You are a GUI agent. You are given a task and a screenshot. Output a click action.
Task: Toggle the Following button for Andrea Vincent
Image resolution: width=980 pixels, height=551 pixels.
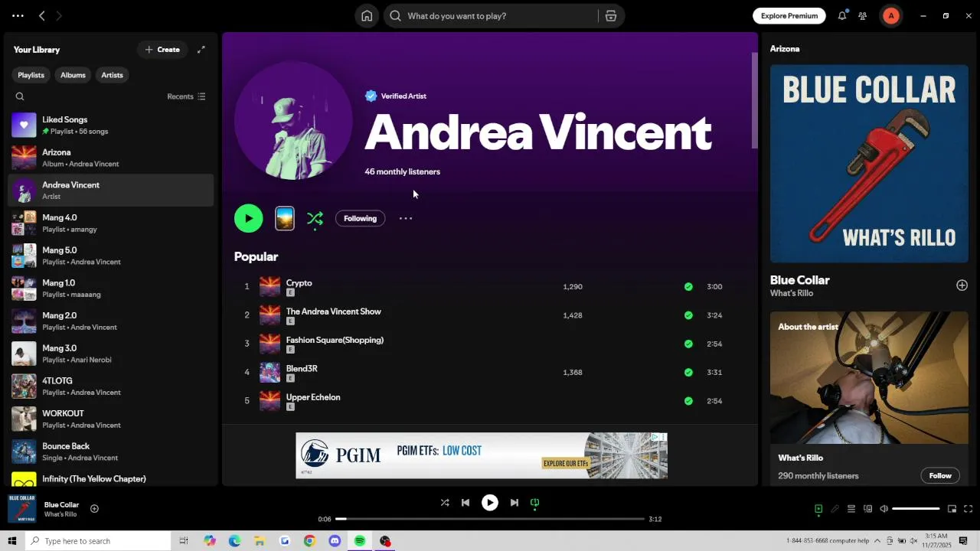coord(360,219)
